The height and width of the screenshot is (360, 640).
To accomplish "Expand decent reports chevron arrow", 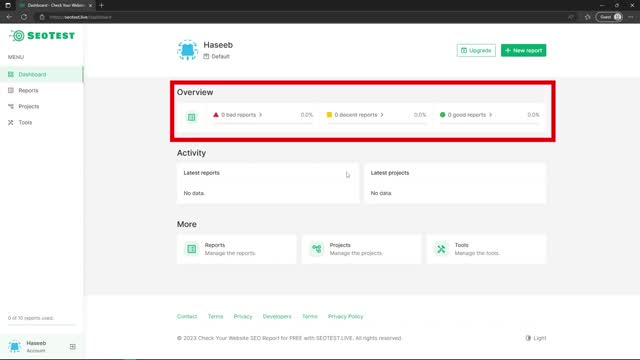I will (x=382, y=115).
